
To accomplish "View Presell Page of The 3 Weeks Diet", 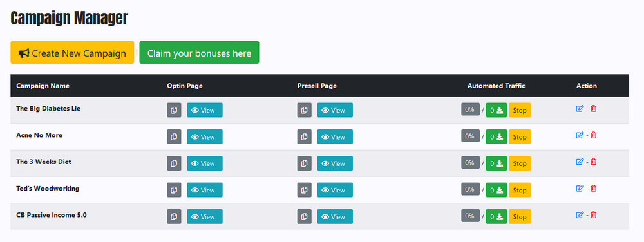I will click(x=335, y=163).
